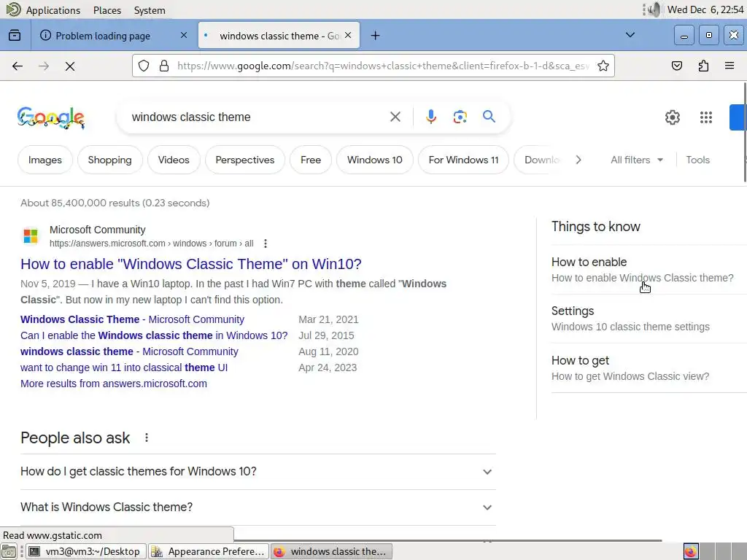The width and height of the screenshot is (747, 560).
Task: Select windows classic theme tab
Action: (x=279, y=36)
